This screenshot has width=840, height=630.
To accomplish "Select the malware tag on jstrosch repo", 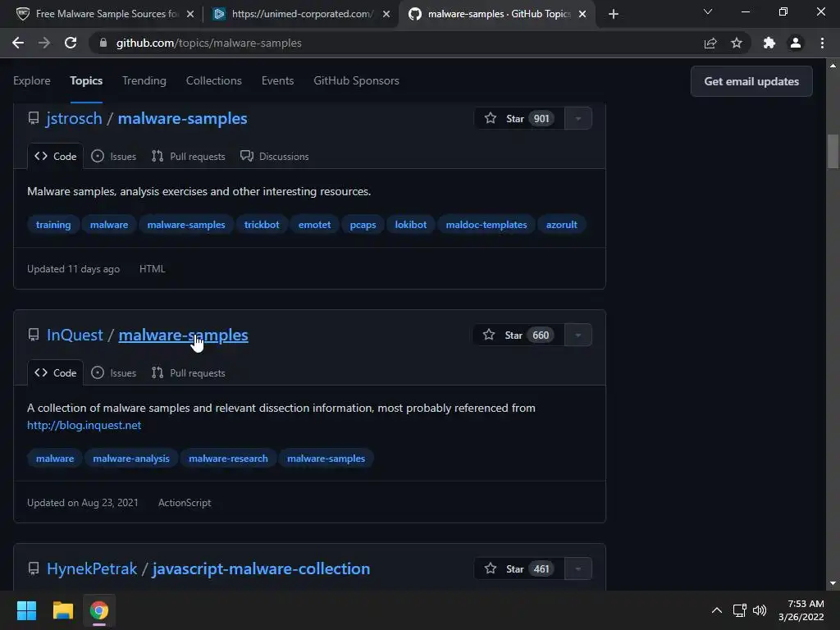I will [109, 225].
